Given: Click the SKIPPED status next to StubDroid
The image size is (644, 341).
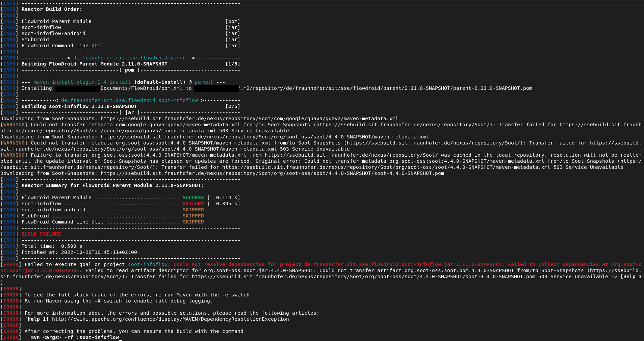Looking at the screenshot, I should [193, 216].
